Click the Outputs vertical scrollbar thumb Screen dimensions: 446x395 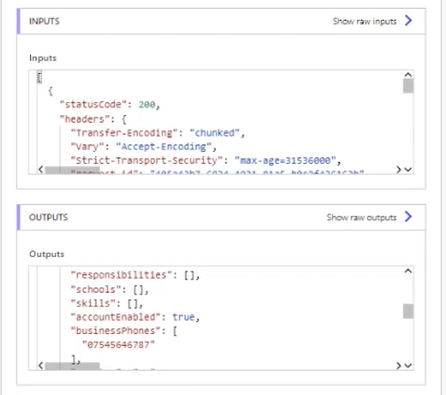(408, 311)
